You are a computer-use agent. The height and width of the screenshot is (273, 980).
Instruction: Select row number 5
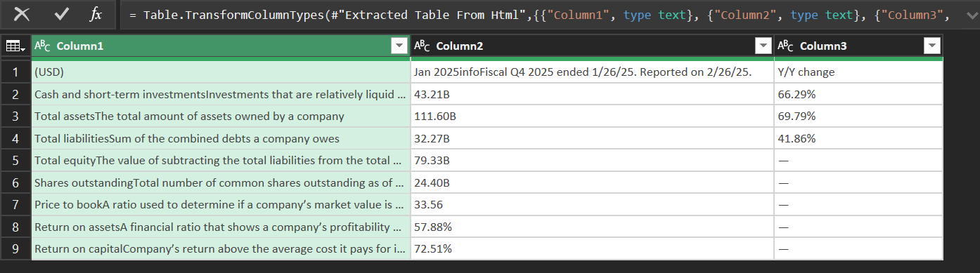[x=15, y=160]
